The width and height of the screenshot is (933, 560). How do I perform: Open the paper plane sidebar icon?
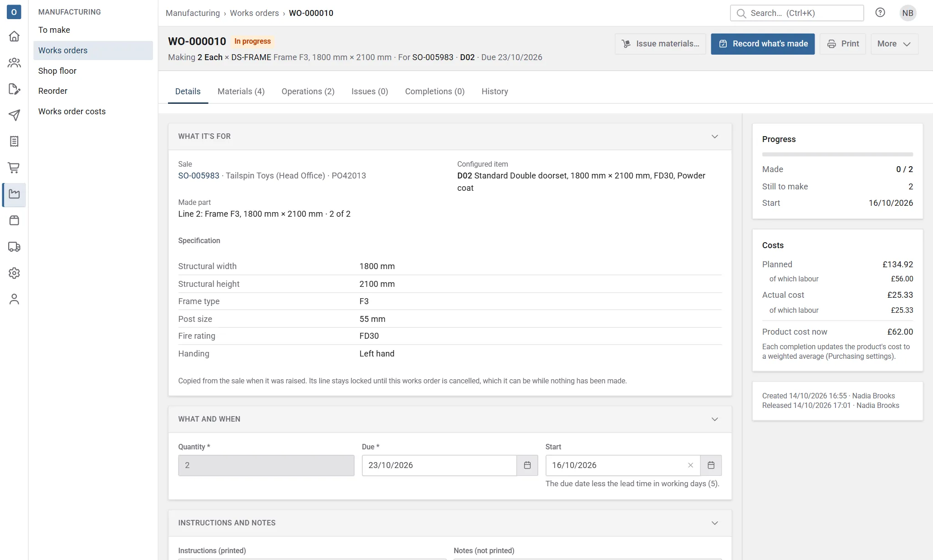pos(14,115)
